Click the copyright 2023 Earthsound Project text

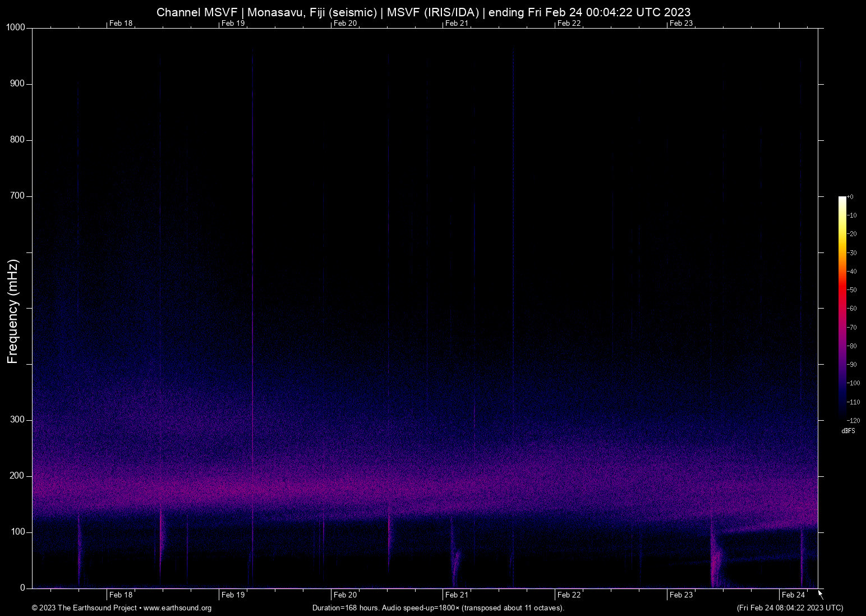pyautogui.click(x=84, y=608)
